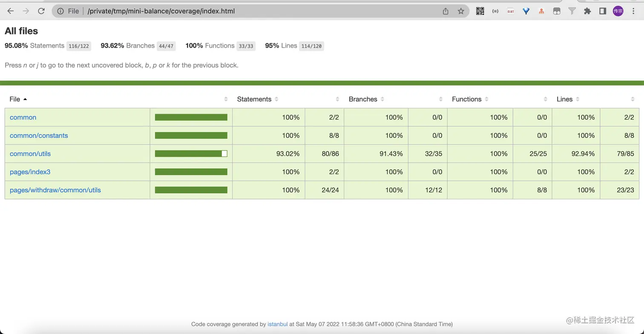Click the 92.94% lines value
Screen dimensions: 644x334
coord(583,154)
